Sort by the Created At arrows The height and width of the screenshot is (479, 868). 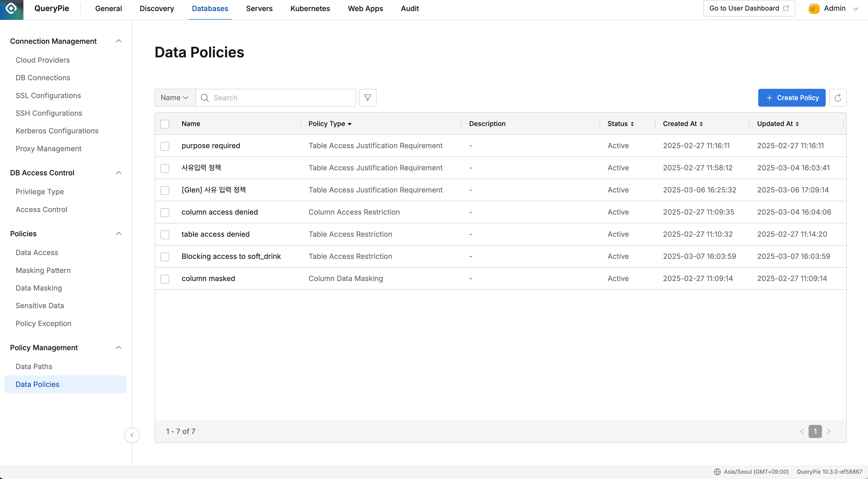coord(701,124)
